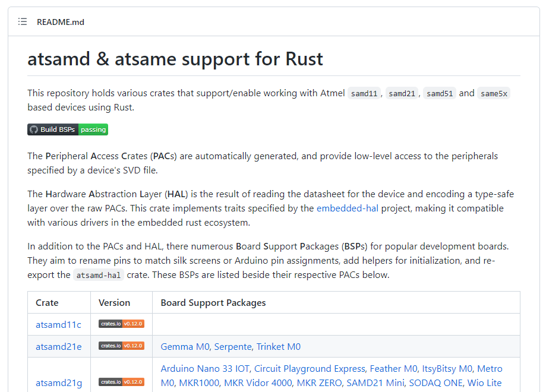Open the Trinket M0 board link
The image size is (546, 392).
(279, 347)
